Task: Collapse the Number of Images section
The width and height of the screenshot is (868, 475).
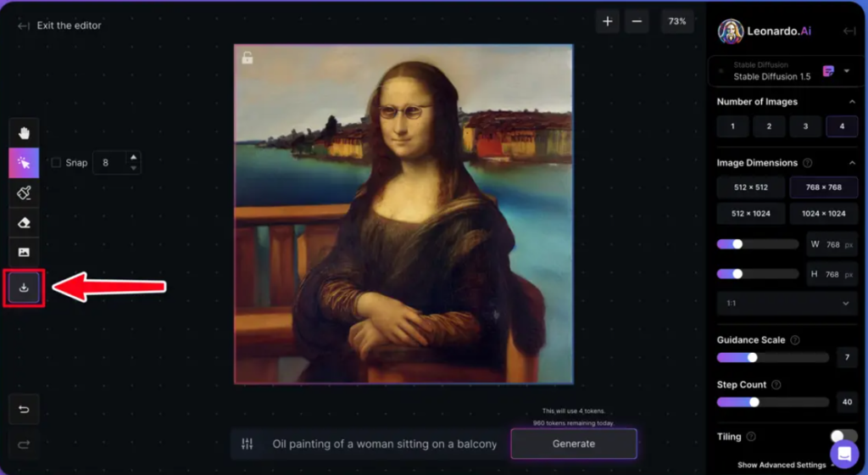Action: click(852, 102)
